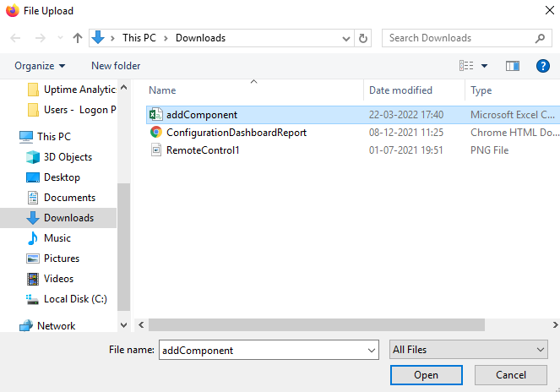Viewport: 560px width, 392px height.
Task: Sort files by Type column
Action: 481,90
